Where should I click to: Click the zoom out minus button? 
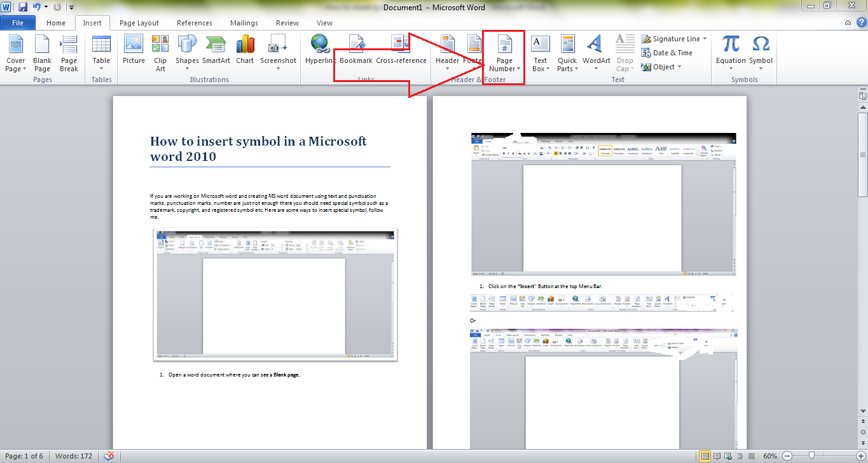coord(787,456)
